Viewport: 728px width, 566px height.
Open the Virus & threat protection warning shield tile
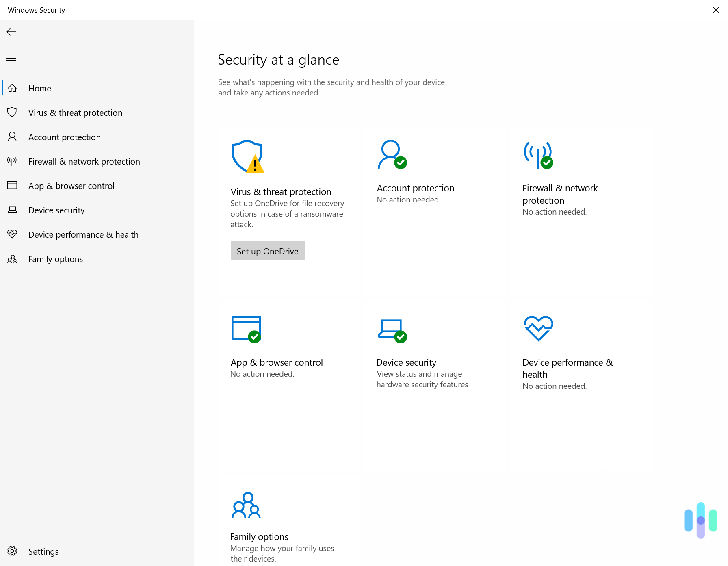pos(247,156)
